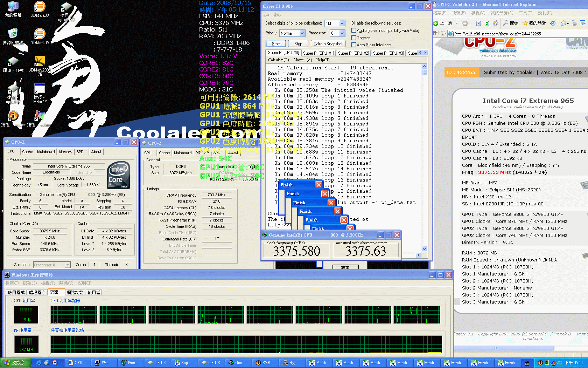Viewport: 588px width, 368px height.
Task: Switch to Super PI [CPU #3] tab
Action: click(x=388, y=53)
